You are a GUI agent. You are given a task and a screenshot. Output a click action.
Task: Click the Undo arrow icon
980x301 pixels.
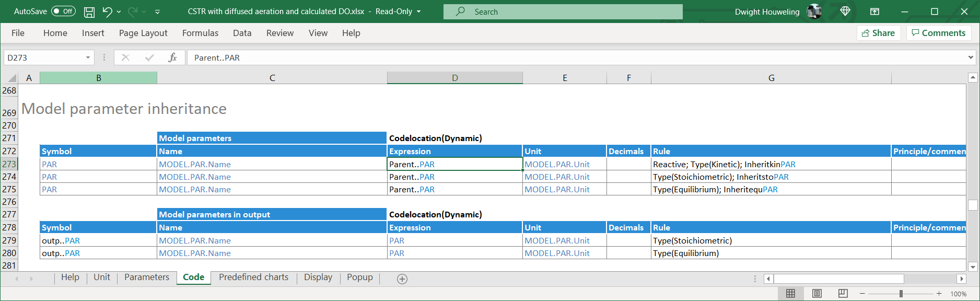click(x=107, y=11)
